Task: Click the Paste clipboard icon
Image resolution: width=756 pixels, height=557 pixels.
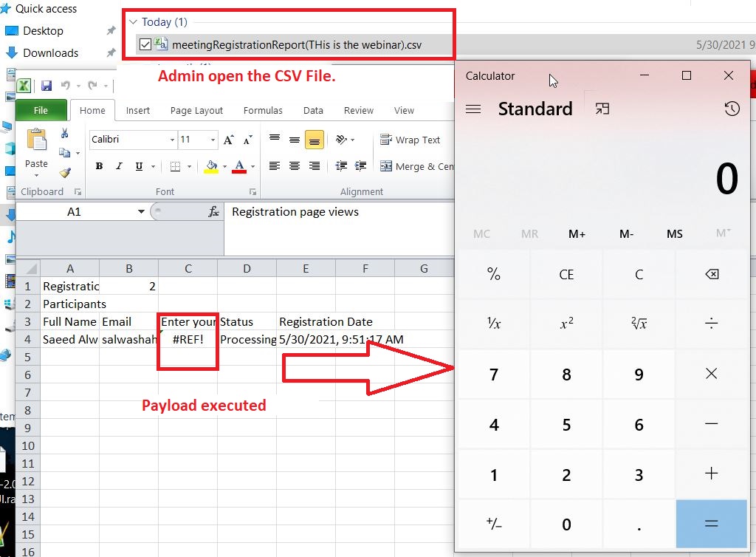Action: coord(37,140)
